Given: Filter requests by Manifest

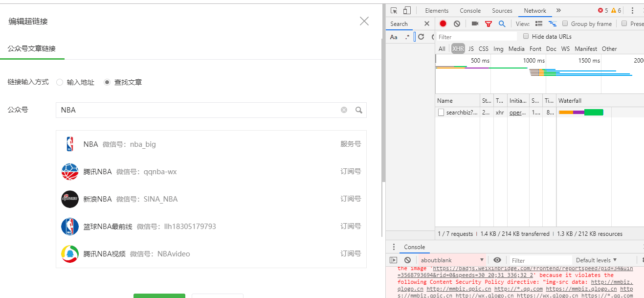Looking at the screenshot, I should coord(586,49).
